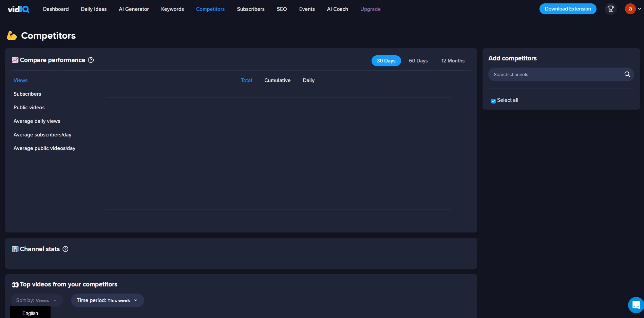The width and height of the screenshot is (644, 318).
Task: Select Average subscribers/day metric
Action: pos(42,135)
